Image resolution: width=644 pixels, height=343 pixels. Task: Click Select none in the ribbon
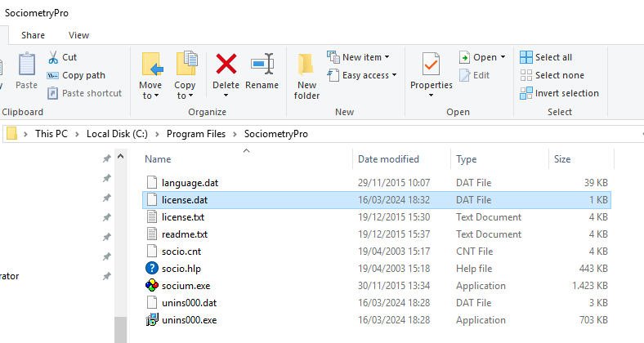559,75
